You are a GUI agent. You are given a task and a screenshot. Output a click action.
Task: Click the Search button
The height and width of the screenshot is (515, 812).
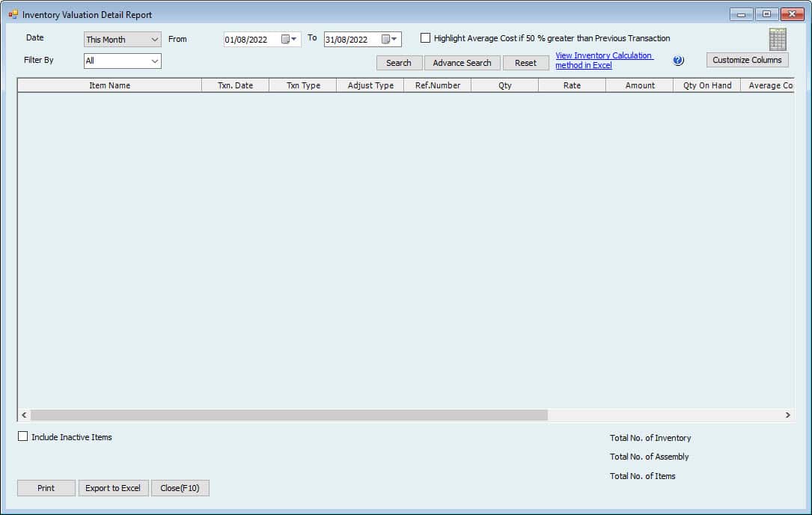[x=399, y=63]
